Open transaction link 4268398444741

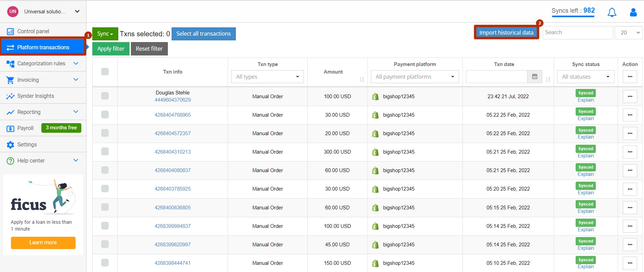point(173,263)
